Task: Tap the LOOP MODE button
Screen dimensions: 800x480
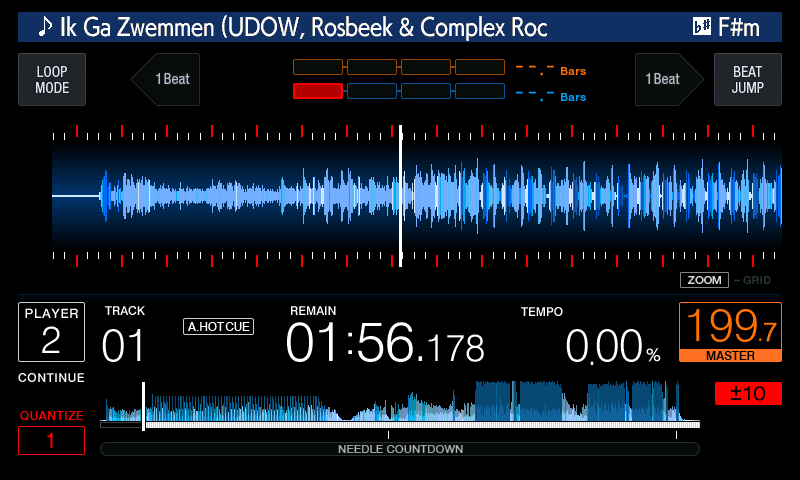Action: 52,80
